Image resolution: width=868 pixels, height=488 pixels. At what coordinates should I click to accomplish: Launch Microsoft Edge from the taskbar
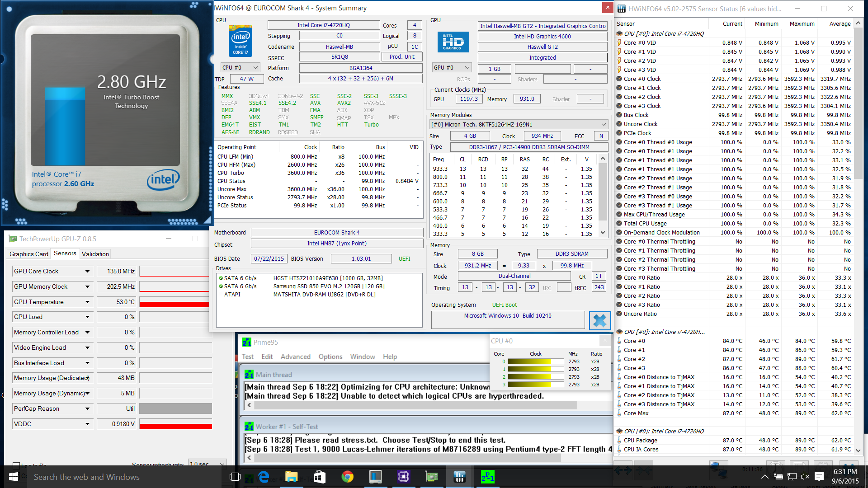click(264, 477)
